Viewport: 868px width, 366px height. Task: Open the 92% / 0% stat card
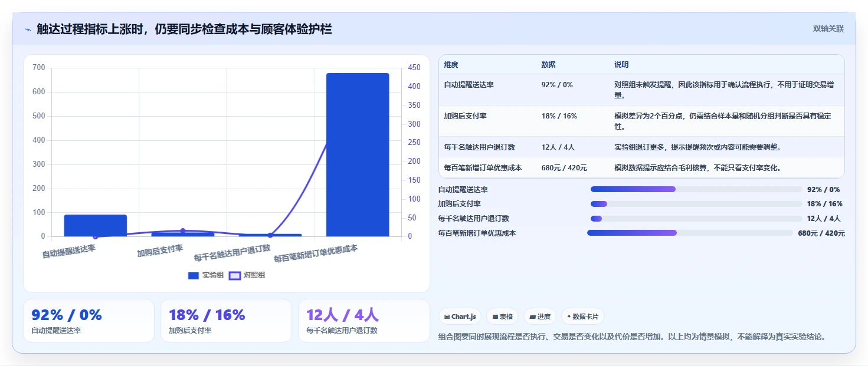click(x=89, y=321)
